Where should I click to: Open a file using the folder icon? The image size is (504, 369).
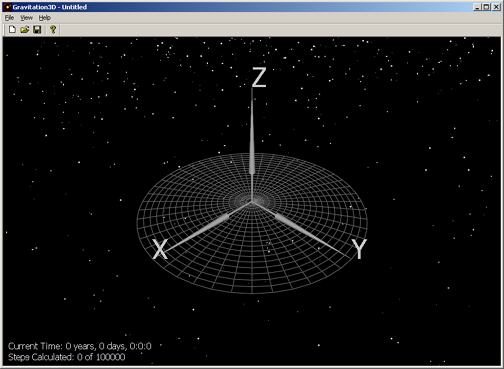point(25,30)
